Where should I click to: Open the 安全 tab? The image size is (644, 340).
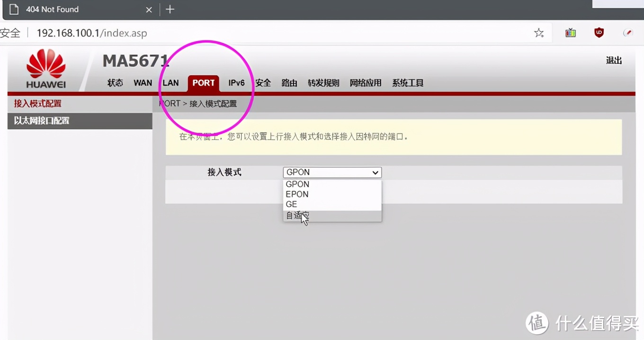pyautogui.click(x=263, y=83)
